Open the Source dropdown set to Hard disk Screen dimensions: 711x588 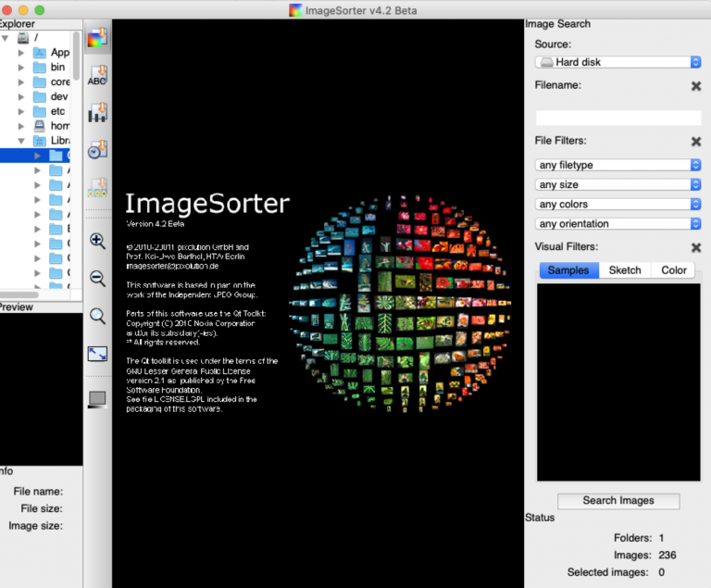[618, 62]
